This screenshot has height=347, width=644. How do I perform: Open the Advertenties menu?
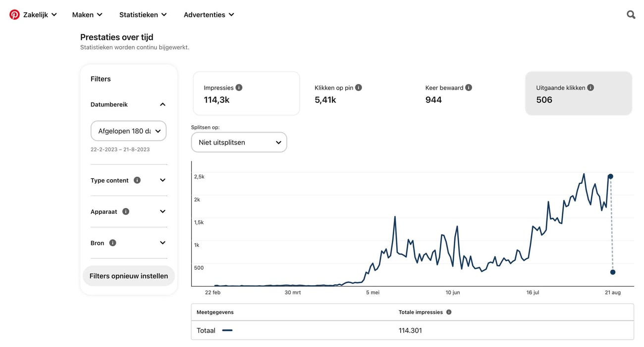pos(209,15)
